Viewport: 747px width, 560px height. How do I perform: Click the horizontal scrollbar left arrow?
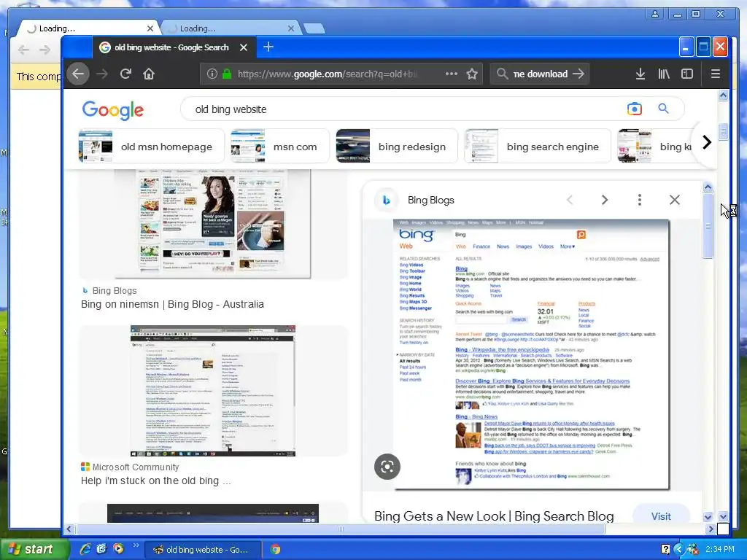(x=69, y=529)
